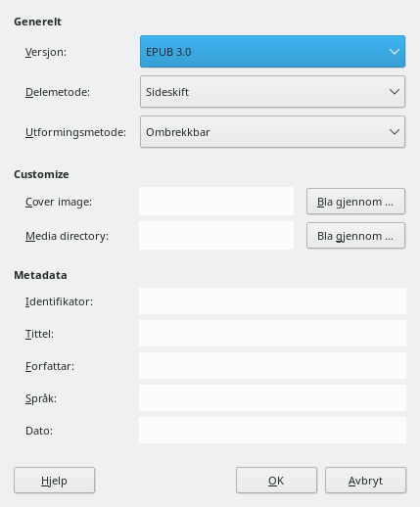Click the Metadata section heading
Screen dimensions: 420x507
point(40,275)
